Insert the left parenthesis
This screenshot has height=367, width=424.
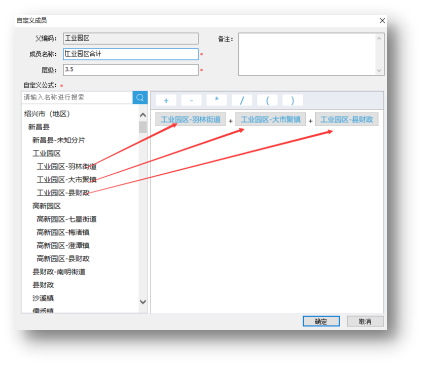click(x=267, y=100)
